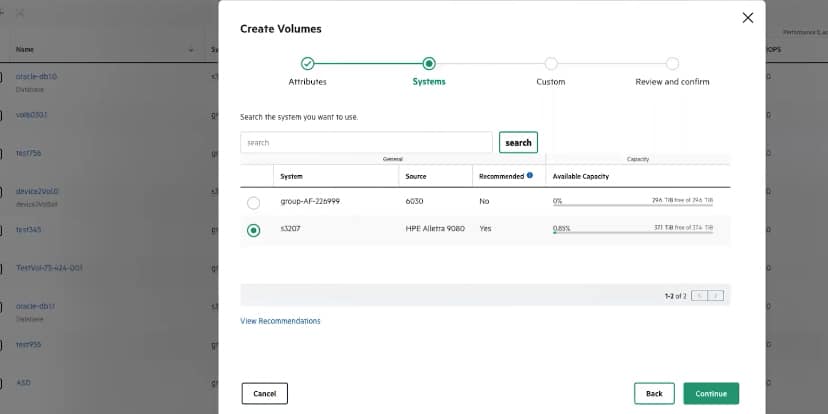The width and height of the screenshot is (828, 414).
Task: Open the Attributes step label
Action: click(x=307, y=82)
